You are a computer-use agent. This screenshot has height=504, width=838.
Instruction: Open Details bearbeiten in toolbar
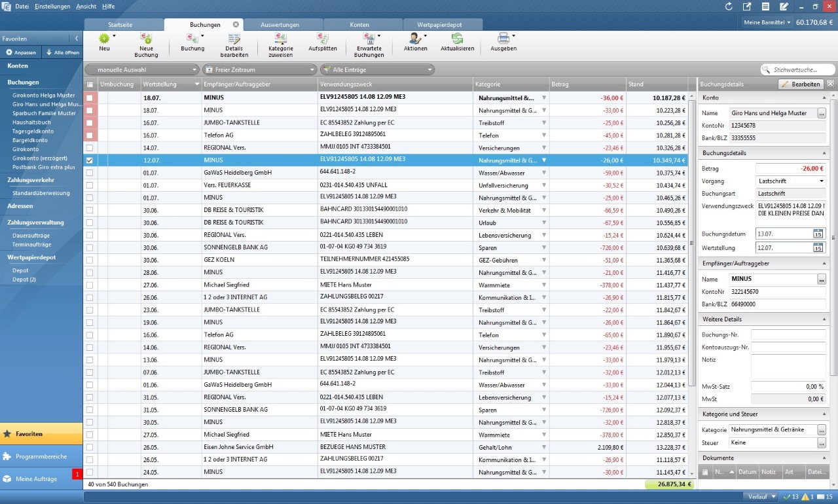pyautogui.click(x=234, y=39)
